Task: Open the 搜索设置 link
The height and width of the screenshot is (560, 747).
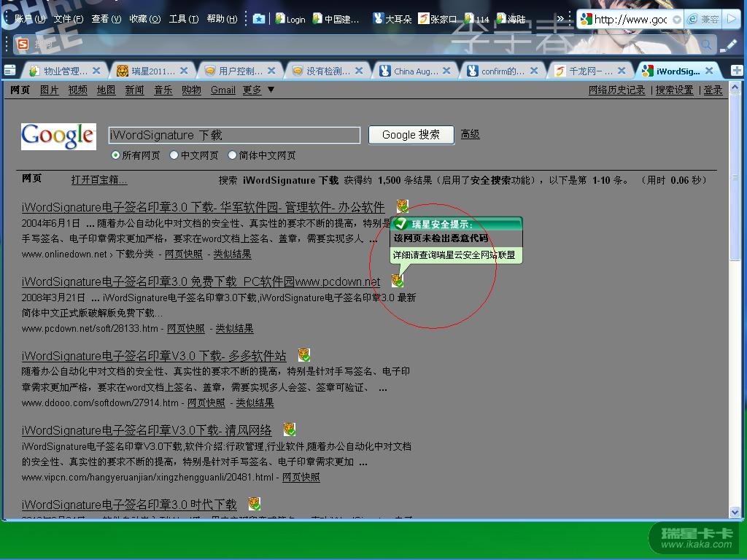Action: pyautogui.click(x=674, y=90)
